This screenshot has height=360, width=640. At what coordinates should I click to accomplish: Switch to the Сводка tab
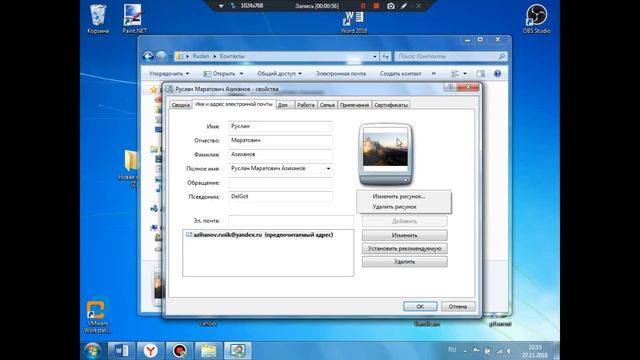click(x=180, y=105)
